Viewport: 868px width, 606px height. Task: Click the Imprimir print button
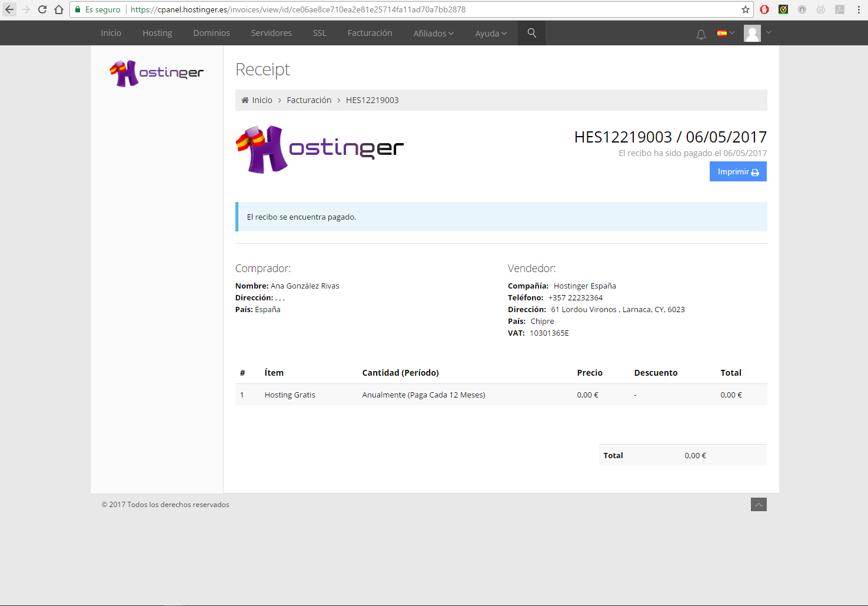pos(738,171)
